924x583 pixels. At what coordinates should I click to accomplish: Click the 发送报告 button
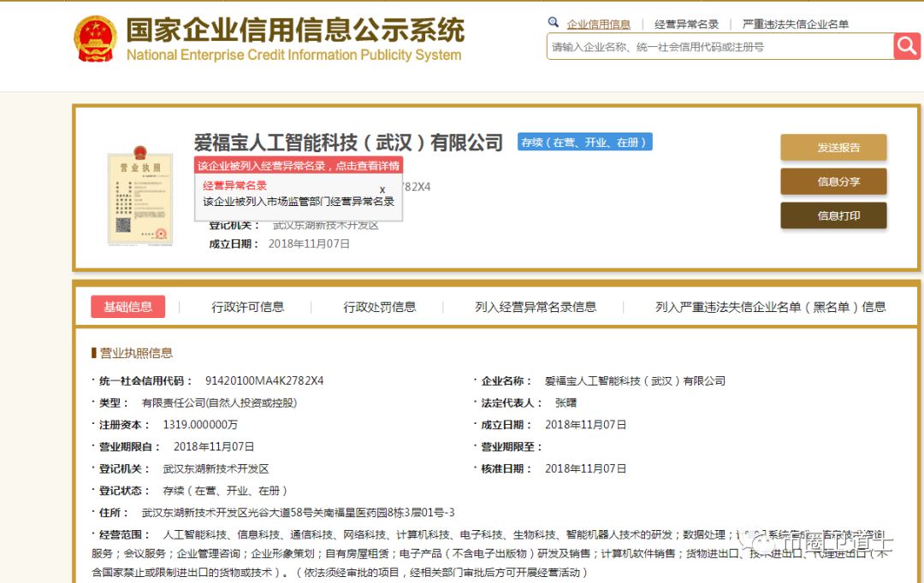(x=833, y=147)
